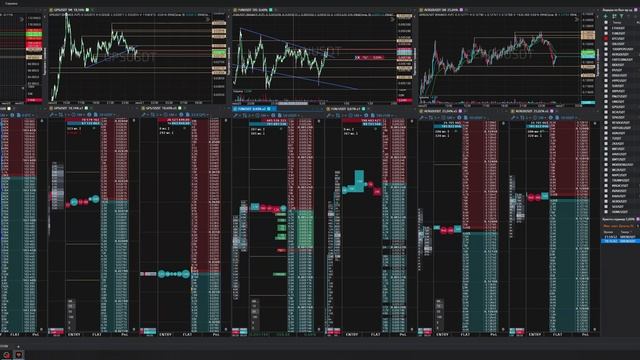
Task: Click green current price label on NEIROUSDT chart scale
Action: (588, 53)
